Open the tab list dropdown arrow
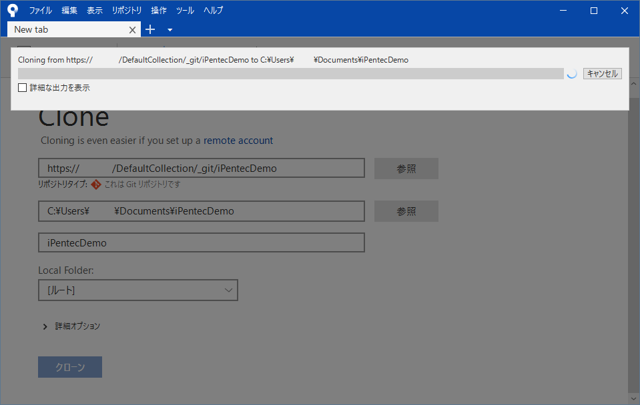The height and width of the screenshot is (405, 640). point(170,30)
